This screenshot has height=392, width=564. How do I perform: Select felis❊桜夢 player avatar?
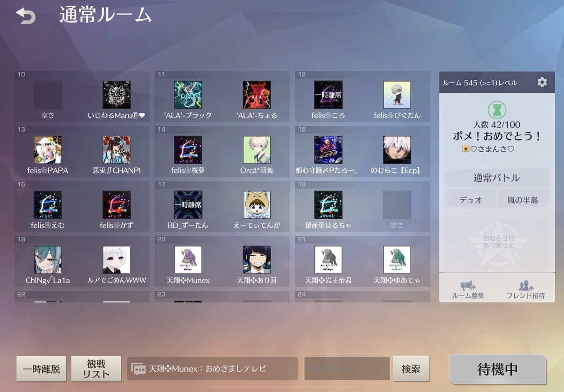point(188,150)
